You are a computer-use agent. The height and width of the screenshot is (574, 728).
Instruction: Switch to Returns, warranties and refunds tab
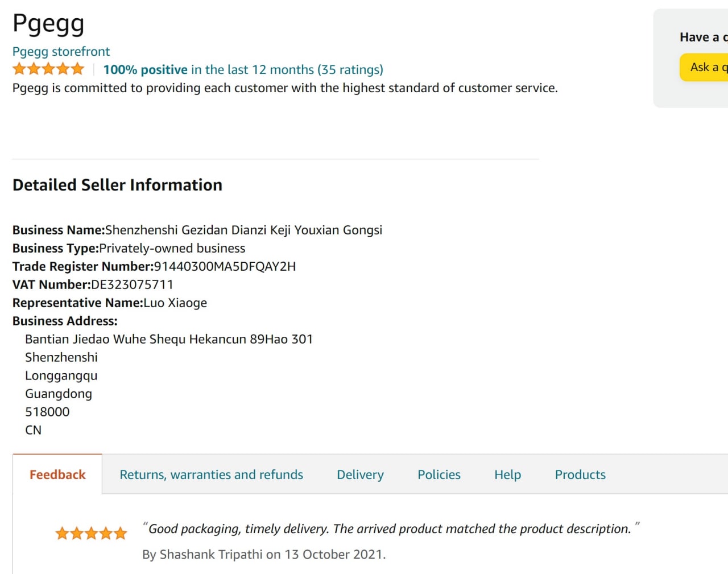tap(211, 474)
